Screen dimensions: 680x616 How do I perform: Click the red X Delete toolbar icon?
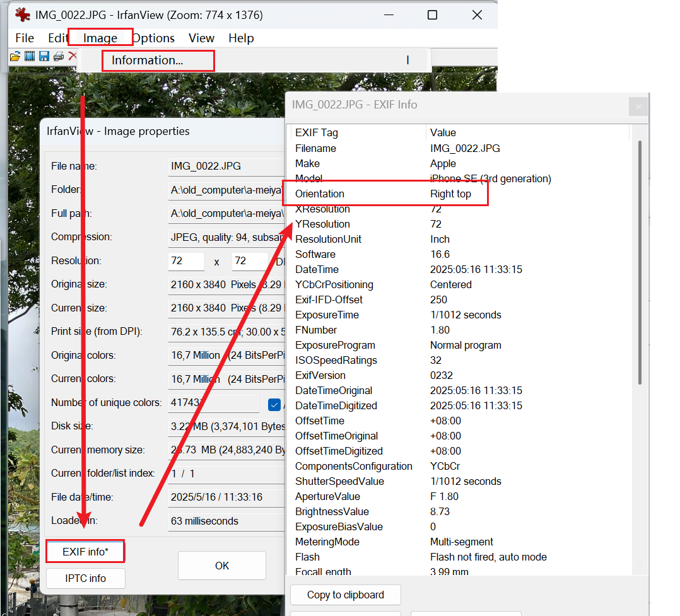tap(73, 57)
